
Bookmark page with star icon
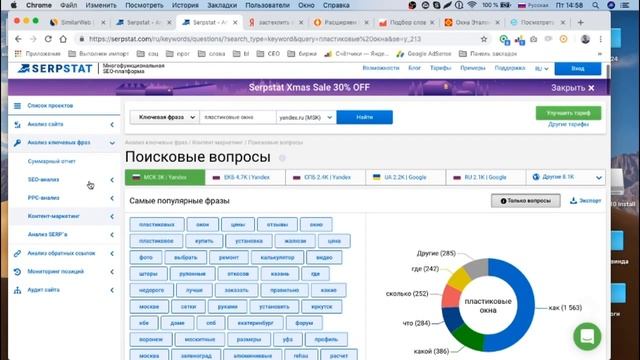point(484,39)
